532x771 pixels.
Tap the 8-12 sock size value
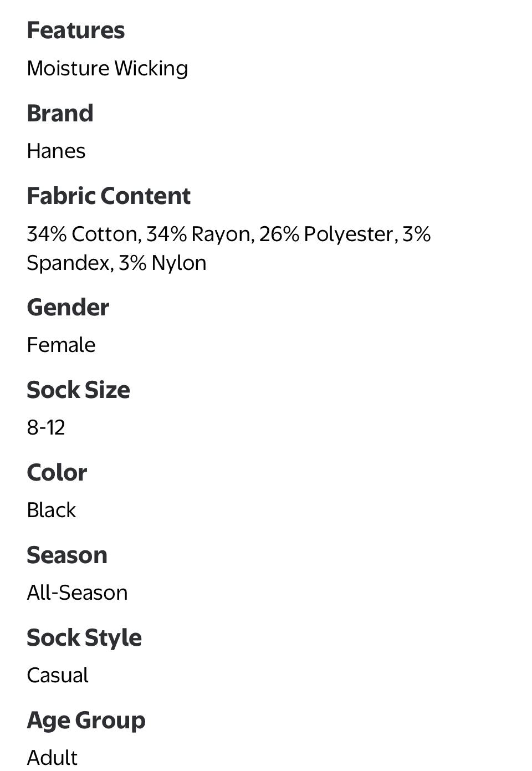tap(46, 428)
